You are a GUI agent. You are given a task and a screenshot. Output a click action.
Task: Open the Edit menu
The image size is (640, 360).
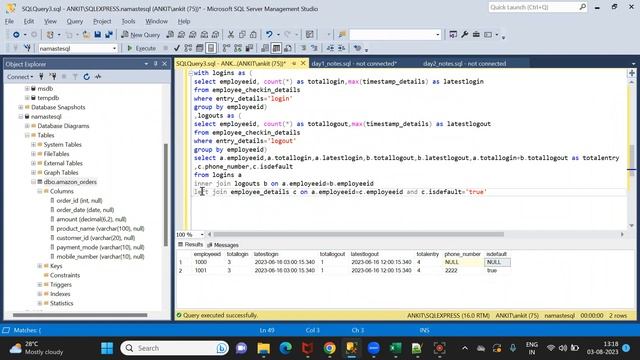coord(29,21)
